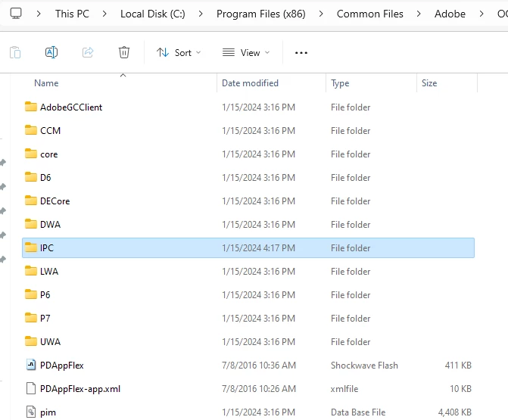The width and height of the screenshot is (508, 420).
Task: Select the PDAppFlex Shockwave Flash file icon
Action: (31, 365)
